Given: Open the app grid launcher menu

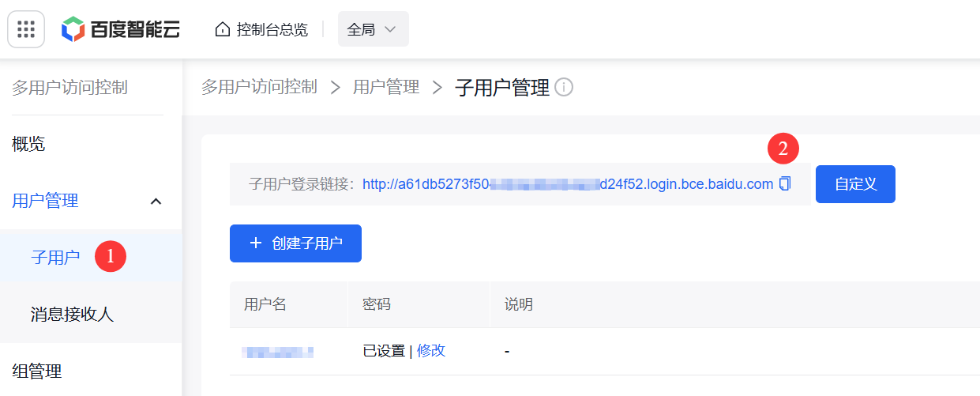Looking at the screenshot, I should click(26, 29).
